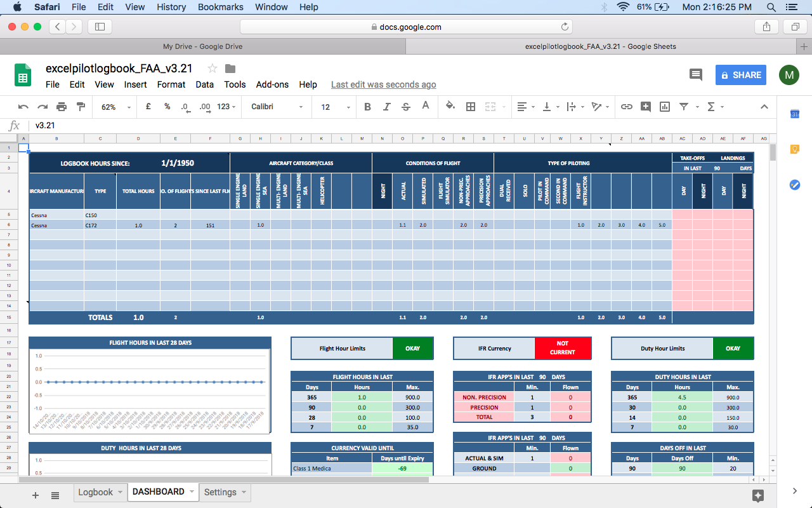Format cell as currency pound

click(148, 107)
